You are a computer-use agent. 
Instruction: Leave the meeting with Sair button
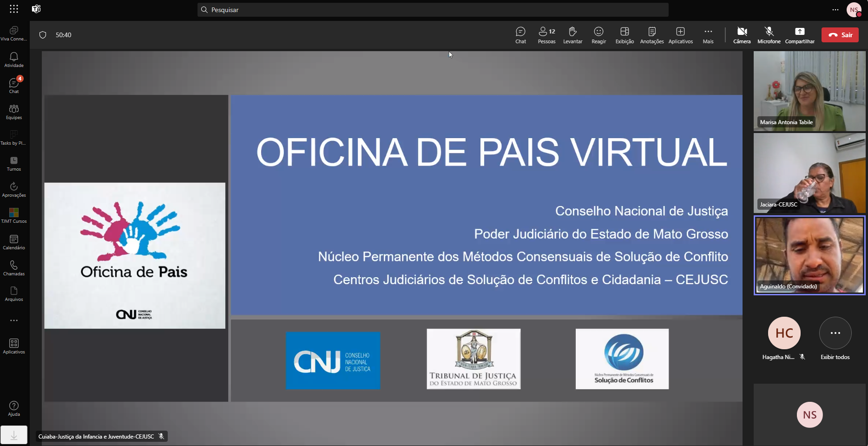840,35
